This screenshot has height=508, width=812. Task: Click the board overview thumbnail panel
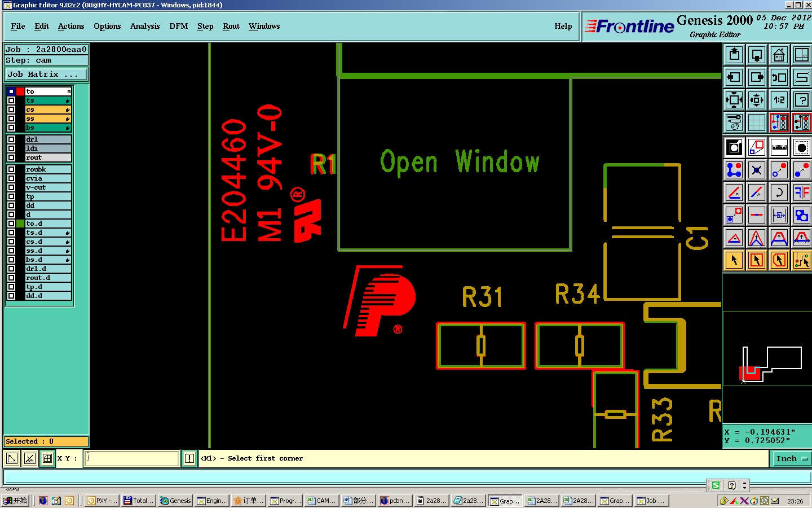(x=767, y=349)
